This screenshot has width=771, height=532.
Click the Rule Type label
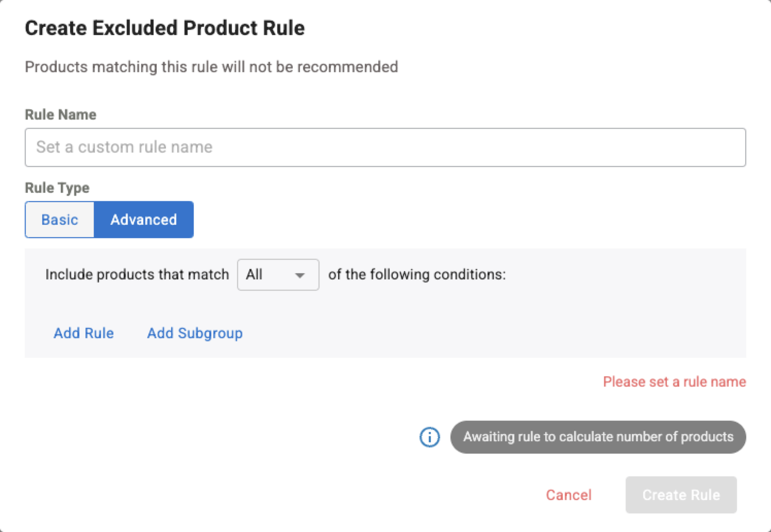(x=57, y=188)
